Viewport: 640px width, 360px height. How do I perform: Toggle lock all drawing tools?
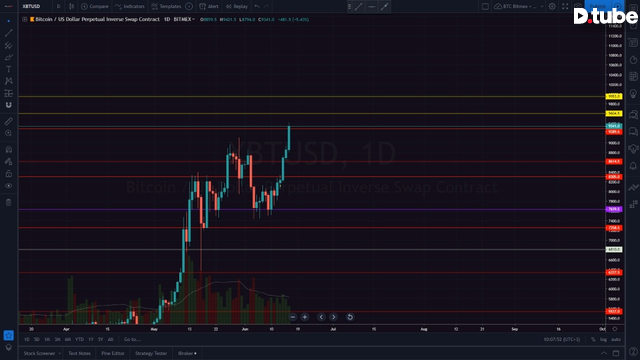[x=9, y=174]
